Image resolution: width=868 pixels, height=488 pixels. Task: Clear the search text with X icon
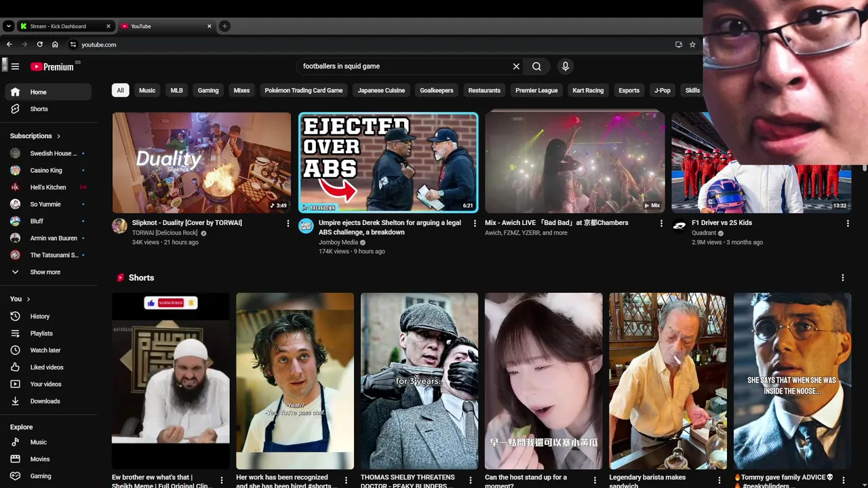516,66
